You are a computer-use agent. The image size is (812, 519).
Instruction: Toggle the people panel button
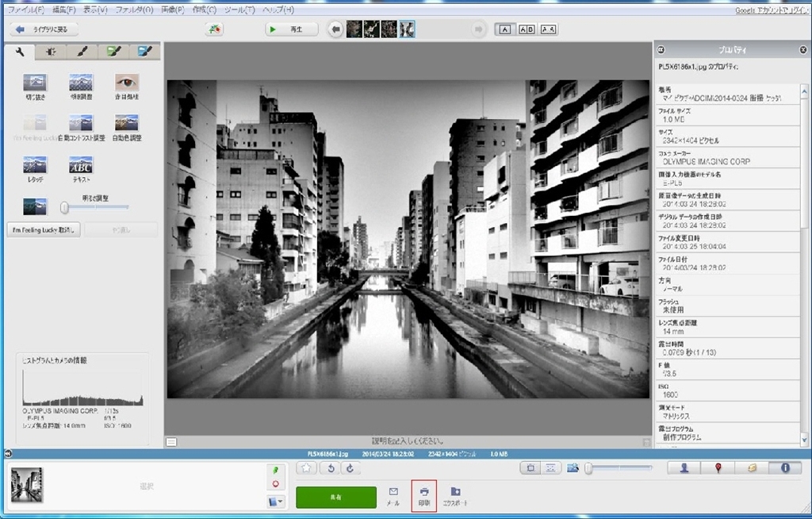tap(684, 468)
